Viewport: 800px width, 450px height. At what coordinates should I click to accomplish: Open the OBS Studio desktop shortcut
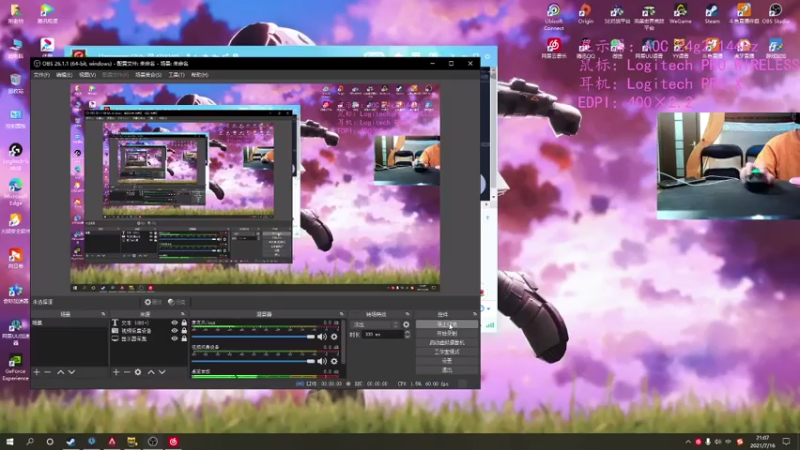pos(776,14)
